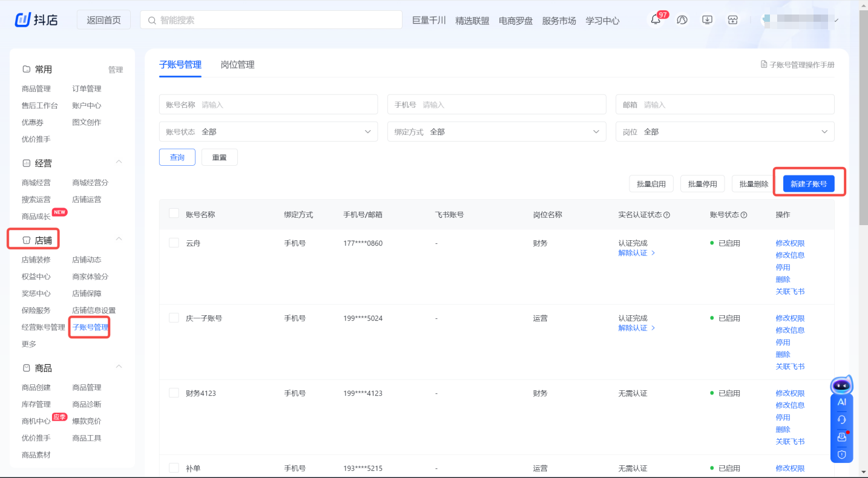Click 停用 in 云舟 row
The image size is (868, 478).
pos(783,267)
